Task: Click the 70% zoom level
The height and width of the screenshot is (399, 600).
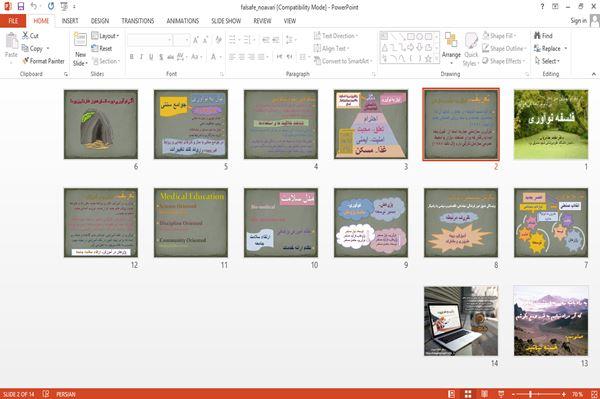Action: point(577,394)
